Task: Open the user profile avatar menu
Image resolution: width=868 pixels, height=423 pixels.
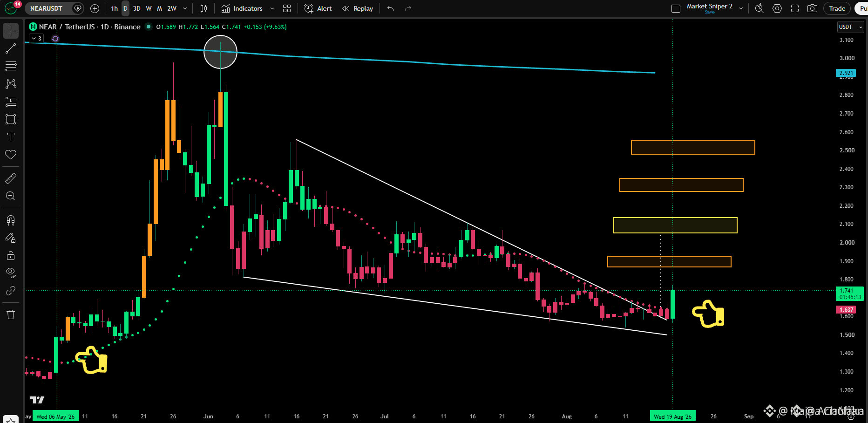Action: pos(10,8)
